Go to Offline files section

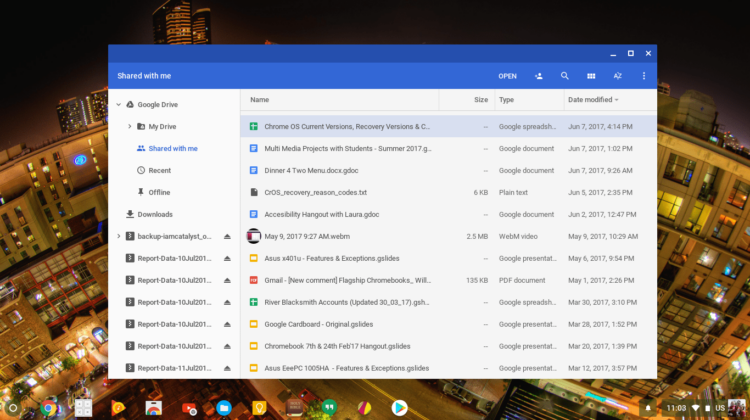159,192
